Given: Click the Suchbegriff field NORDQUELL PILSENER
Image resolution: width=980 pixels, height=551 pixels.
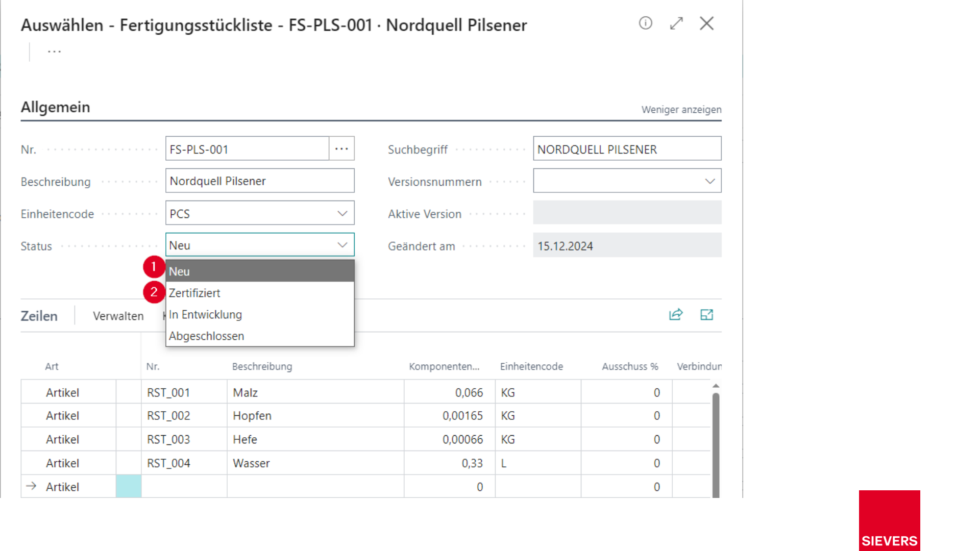Looking at the screenshot, I should point(627,148).
